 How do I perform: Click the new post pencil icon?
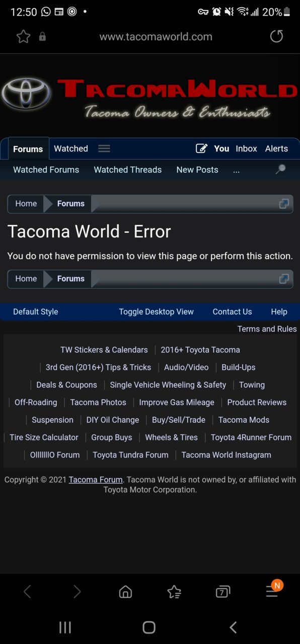(x=201, y=148)
